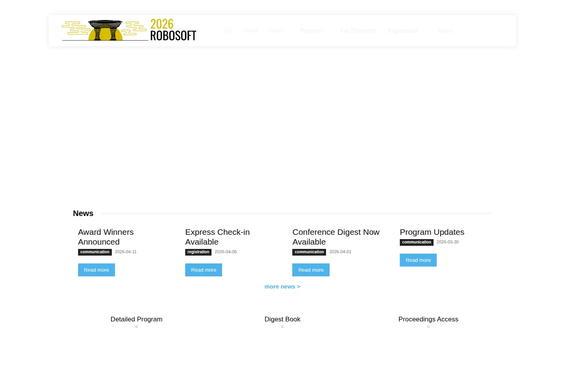Screen dimensions: 565x392
Task: Open the Calls menu item
Action: 275,31
